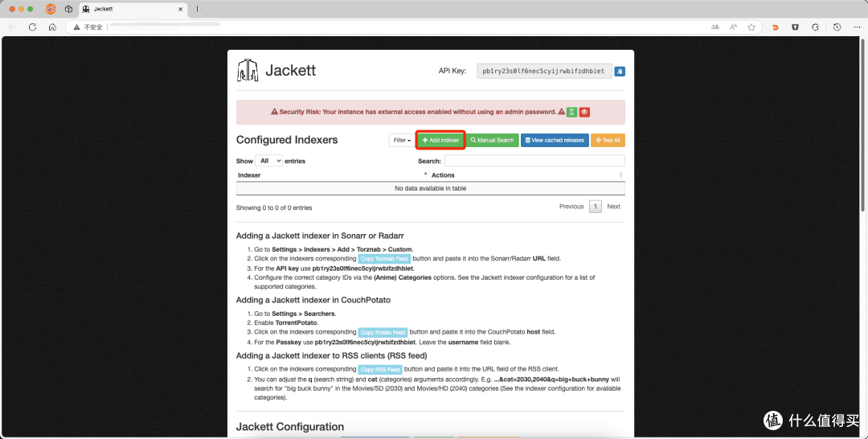Screen dimensions: 868x439
Task: Select the Jackett browser tab
Action: click(x=133, y=9)
